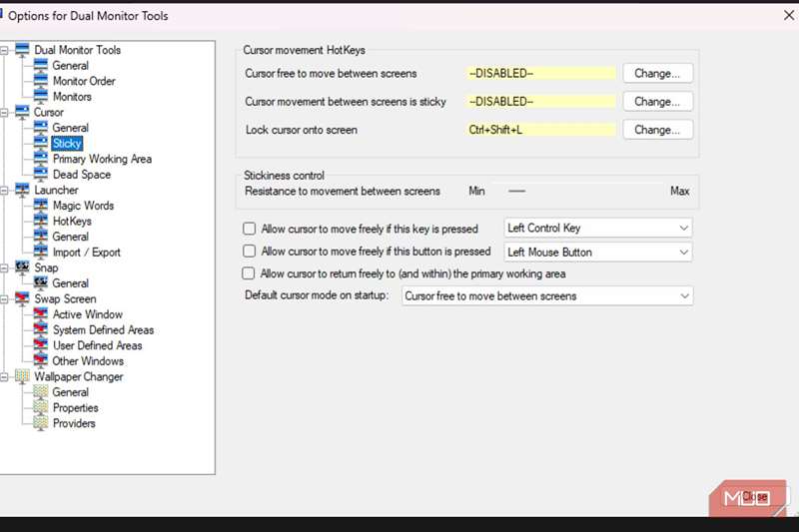
Task: Click the Dual Monitor Tools root icon
Action: click(x=23, y=50)
